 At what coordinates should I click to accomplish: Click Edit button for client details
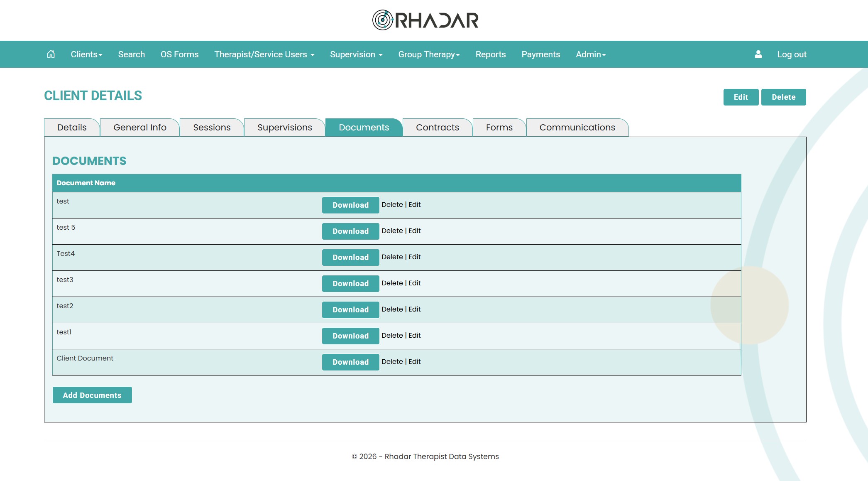(x=741, y=97)
